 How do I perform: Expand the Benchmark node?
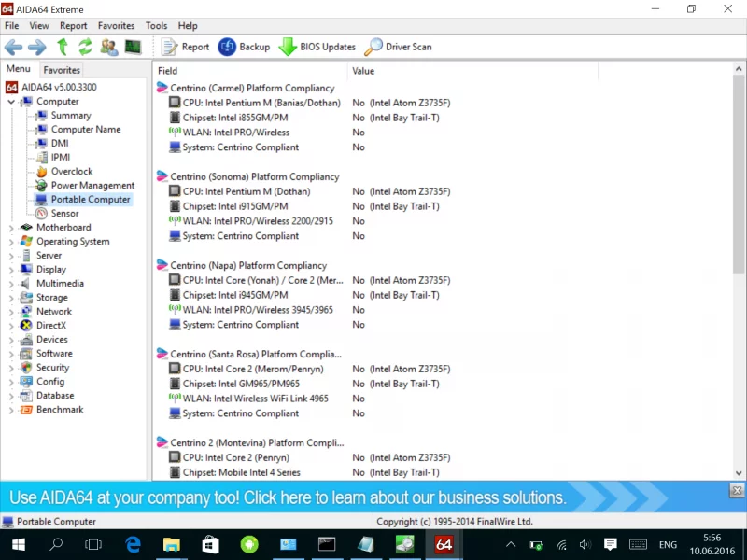[x=11, y=411]
